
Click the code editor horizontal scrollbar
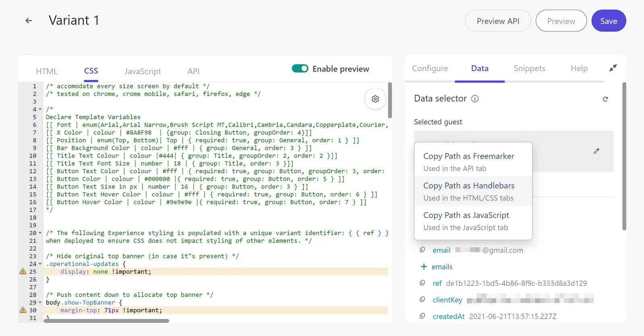click(x=106, y=321)
